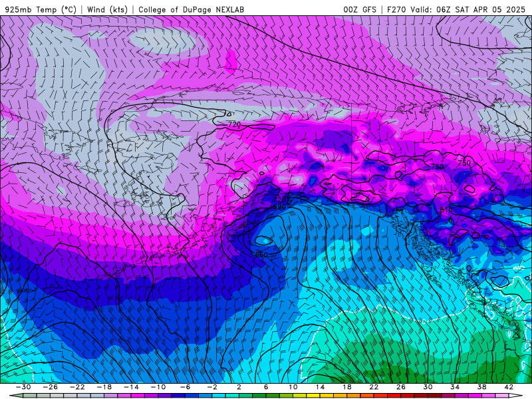
Task: Click the positive "26" scale label
Action: point(401,387)
